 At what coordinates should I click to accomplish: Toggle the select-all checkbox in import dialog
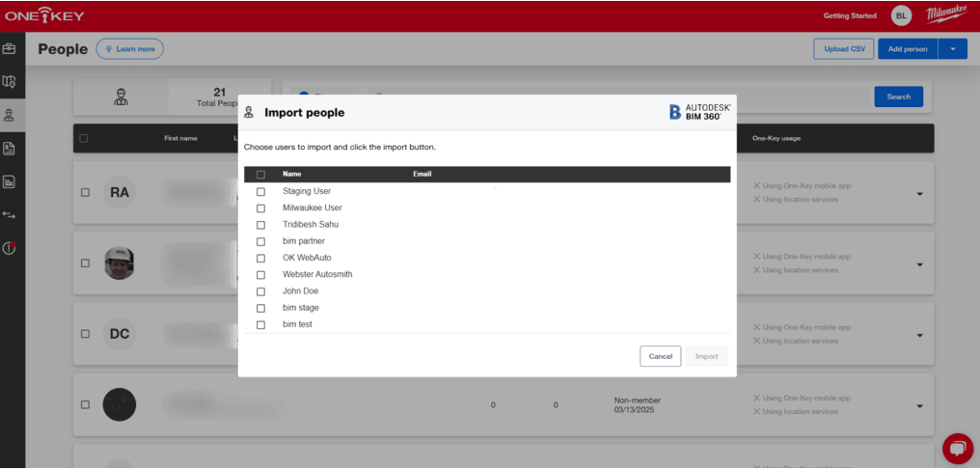pos(260,175)
